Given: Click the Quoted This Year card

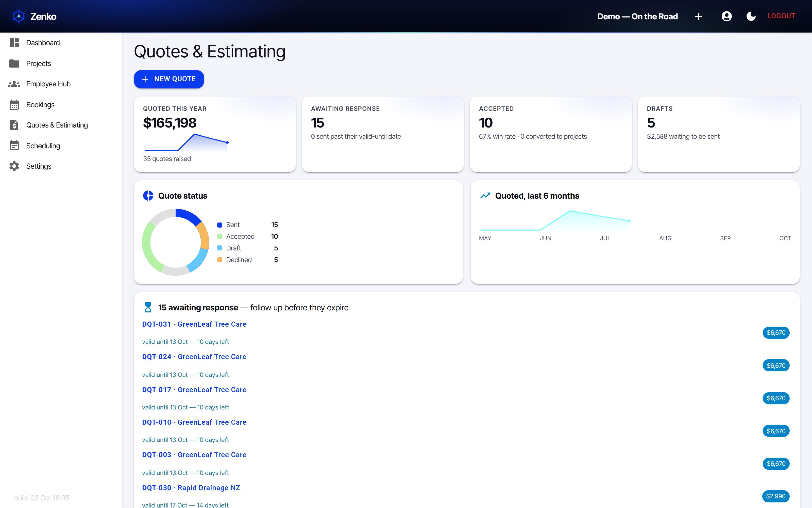Looking at the screenshot, I should [215, 134].
